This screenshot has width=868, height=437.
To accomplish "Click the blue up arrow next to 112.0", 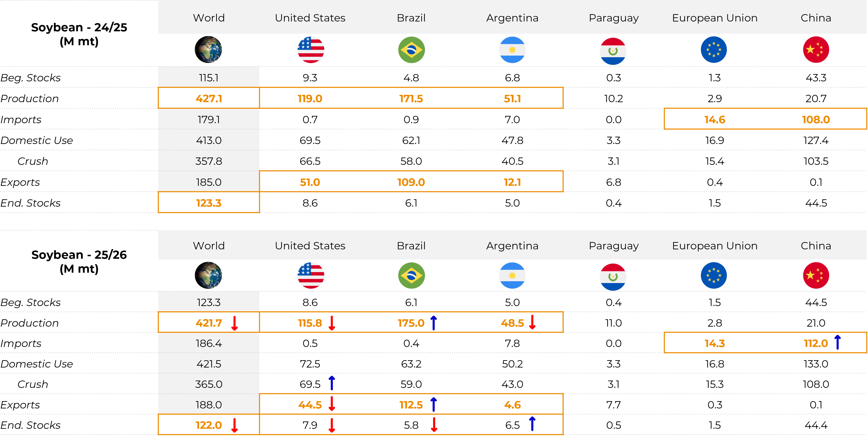I will click(x=838, y=342).
